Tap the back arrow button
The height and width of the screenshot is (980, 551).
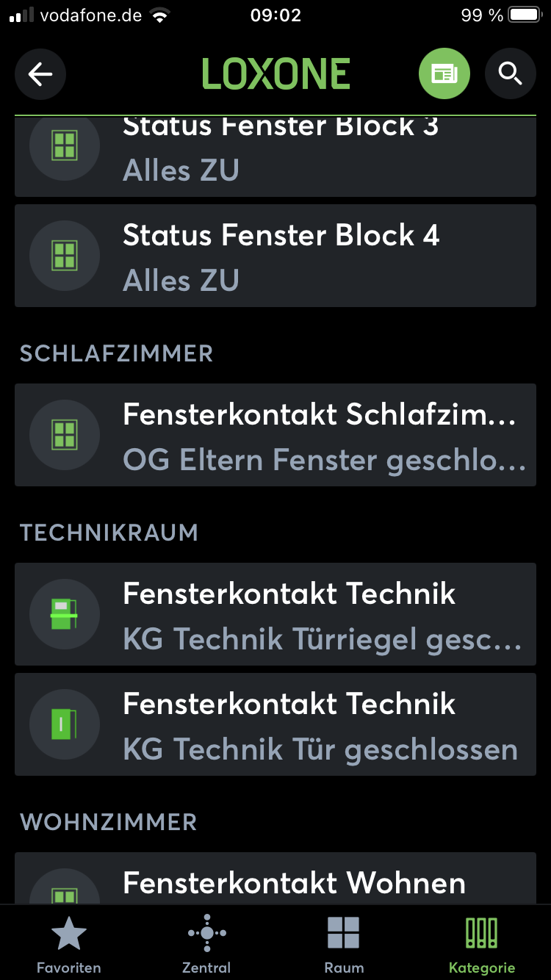pyautogui.click(x=40, y=73)
